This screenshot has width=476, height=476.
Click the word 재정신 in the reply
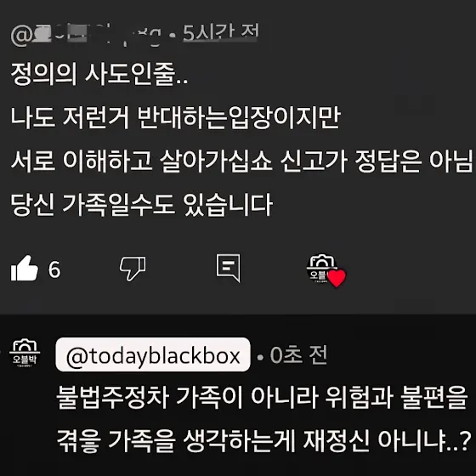tap(337, 440)
